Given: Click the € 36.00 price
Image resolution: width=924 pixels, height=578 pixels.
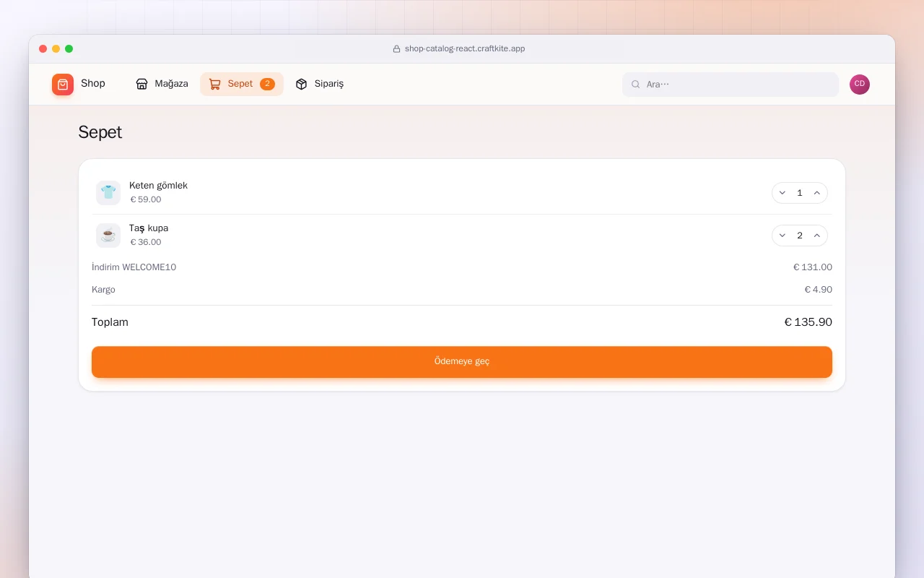Looking at the screenshot, I should click(146, 242).
